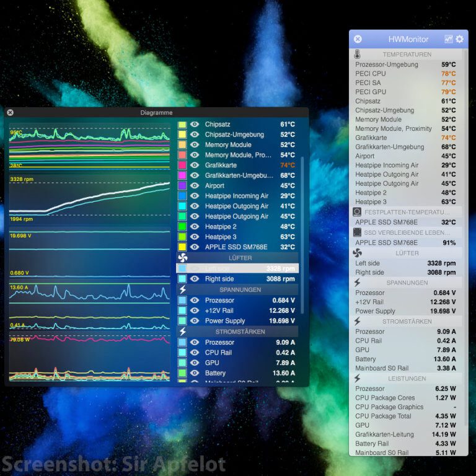Click SSD chip icon beside SSD VERBLEIBENDE LEBEN
Screen dimensions: 476x476
coord(357,232)
